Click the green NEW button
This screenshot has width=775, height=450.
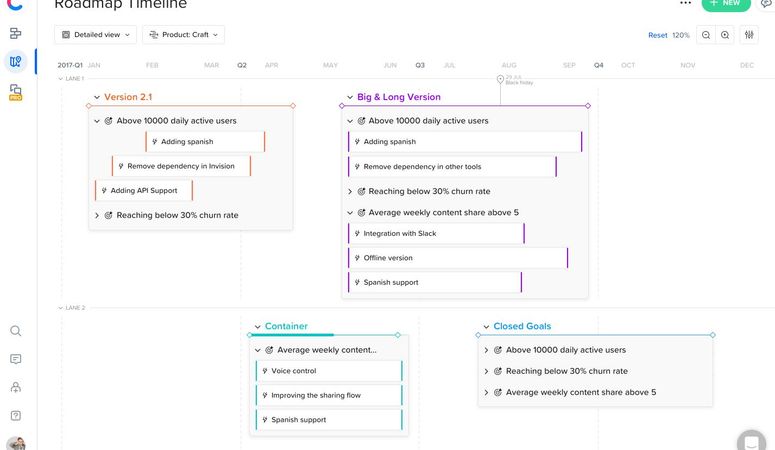tap(726, 4)
